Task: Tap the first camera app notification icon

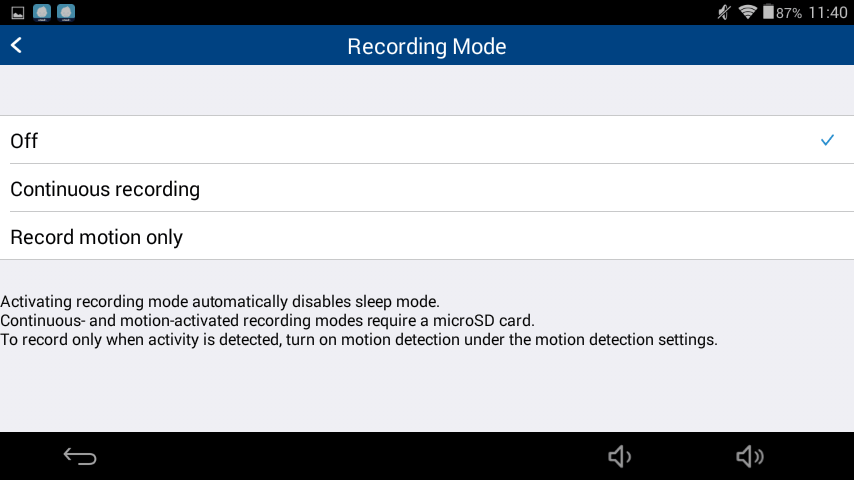Action: click(42, 13)
